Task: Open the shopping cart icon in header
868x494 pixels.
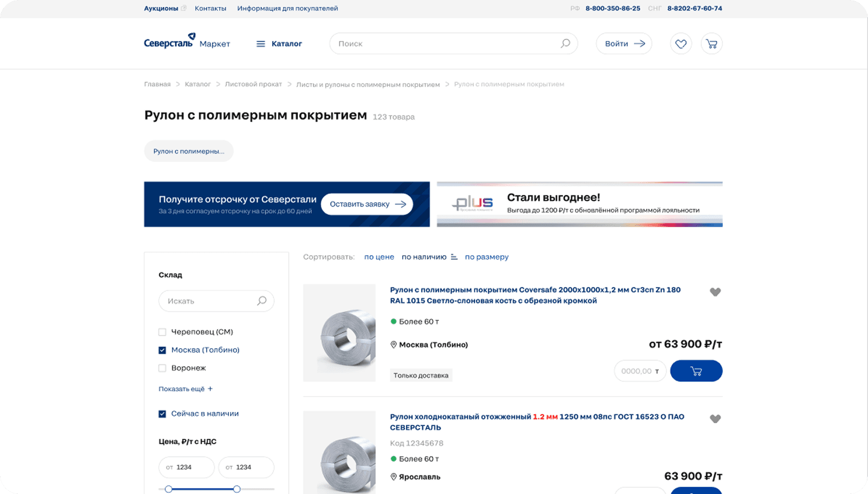Action: (x=712, y=44)
